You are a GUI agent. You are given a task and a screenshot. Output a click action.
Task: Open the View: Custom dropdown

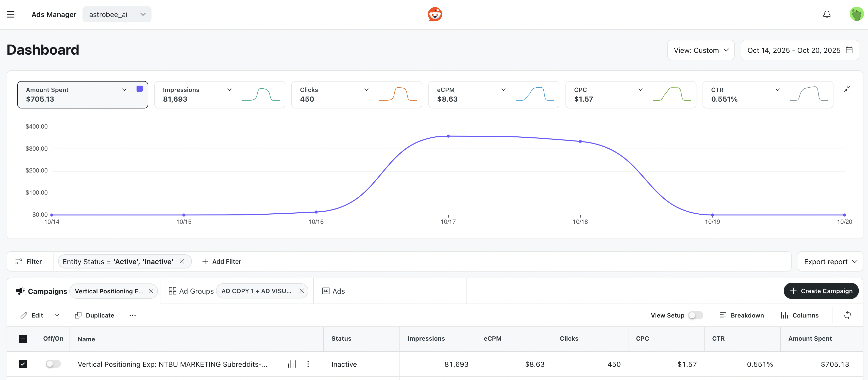click(x=700, y=50)
